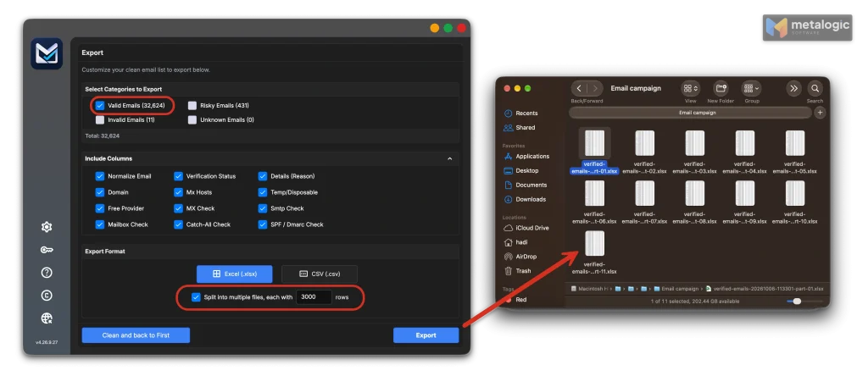This screenshot has width=868, height=382.
Task: Toggle the Verification Status column checkbox
Action: coord(178,176)
